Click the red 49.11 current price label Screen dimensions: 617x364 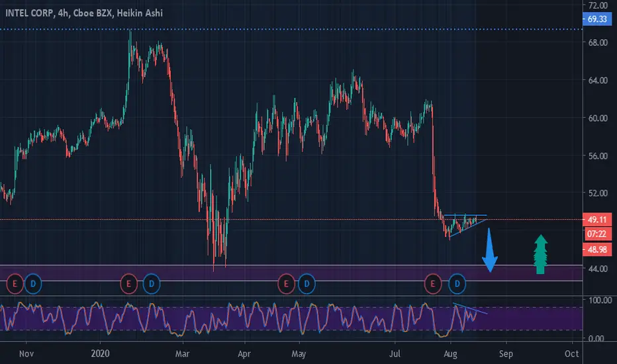click(x=597, y=220)
